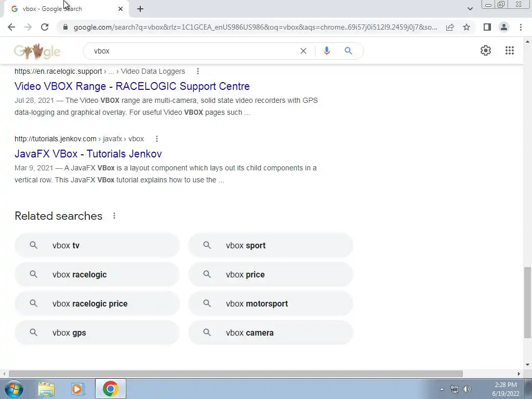The height and width of the screenshot is (399, 532).
Task: Click the horizontal scrollbar right arrow
Action: 518,374
